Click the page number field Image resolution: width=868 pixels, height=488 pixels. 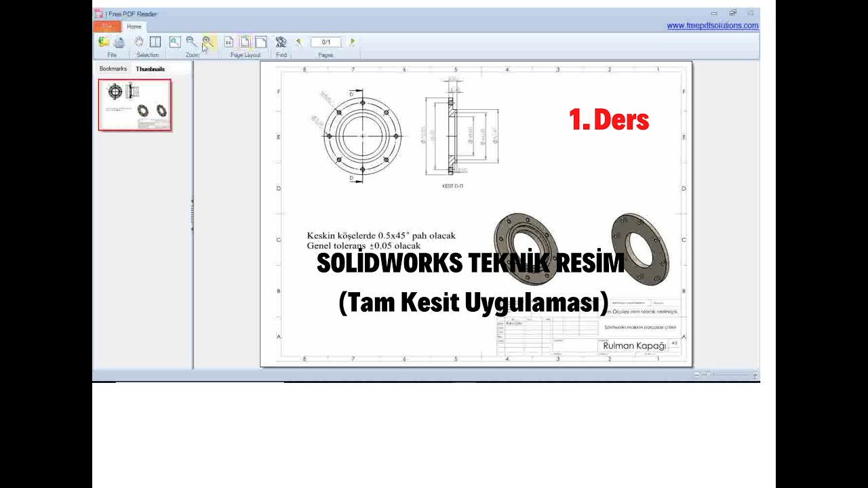pos(325,42)
